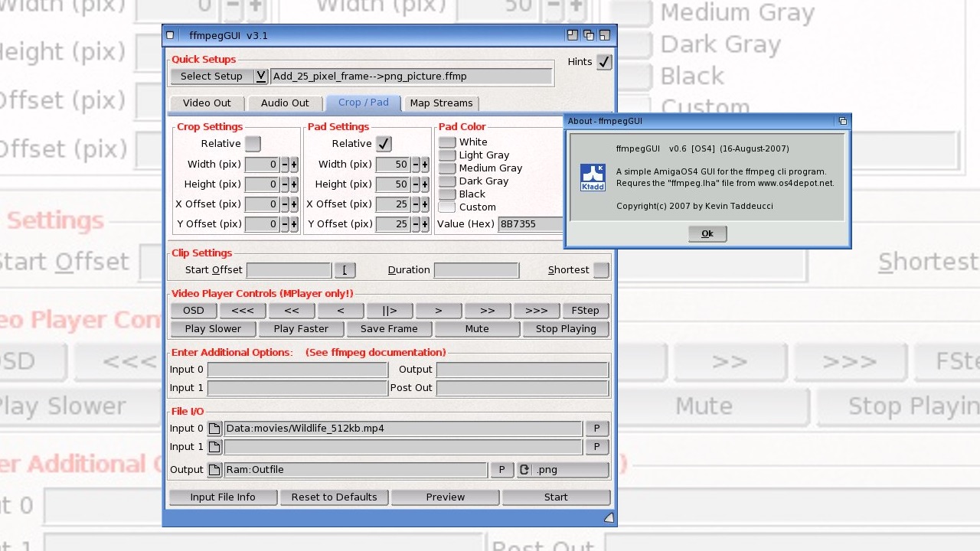Click the >> forward button
The width and height of the screenshot is (980, 551).
[x=488, y=311]
